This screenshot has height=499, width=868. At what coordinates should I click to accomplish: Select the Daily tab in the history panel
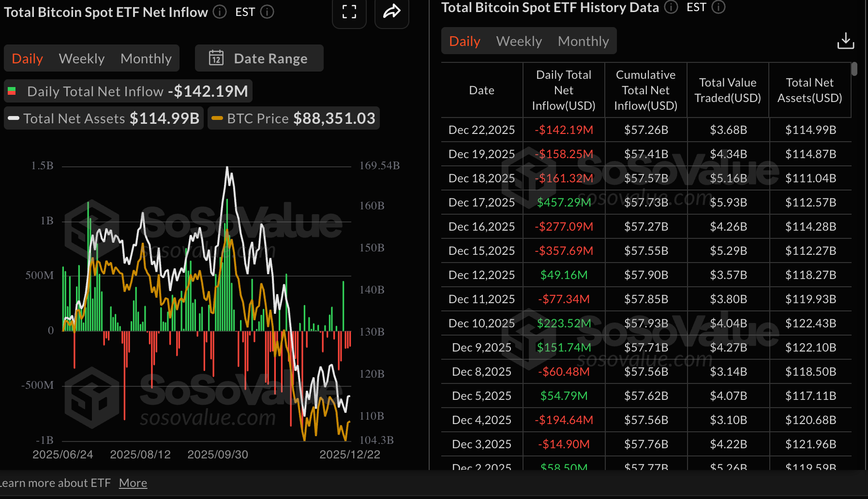point(464,41)
